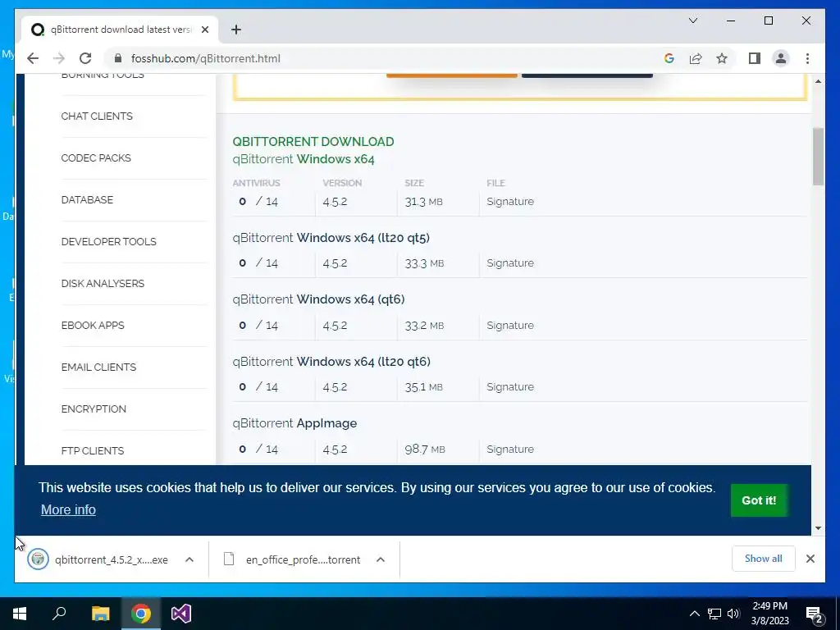Click the page vertical scrollbar thumb

point(818,156)
